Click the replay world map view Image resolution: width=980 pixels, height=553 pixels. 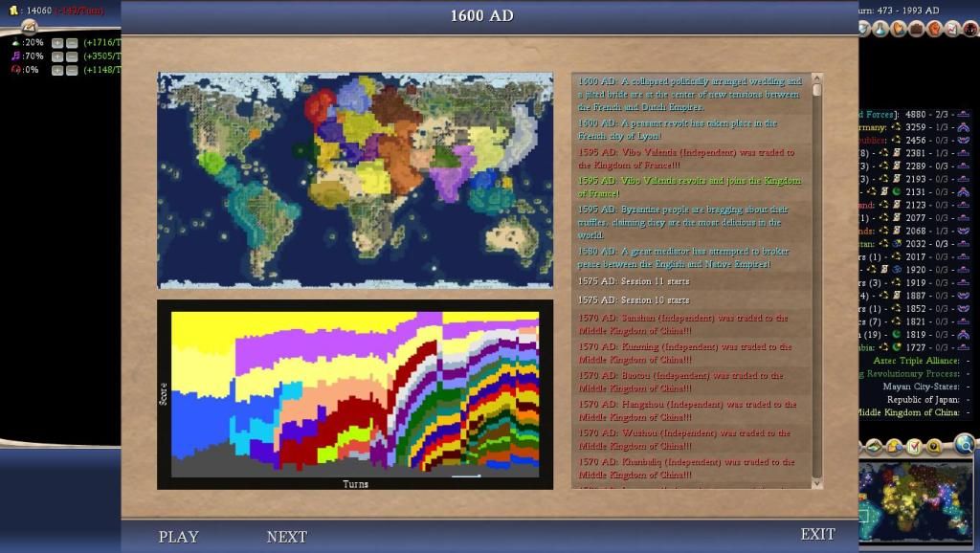coord(355,180)
